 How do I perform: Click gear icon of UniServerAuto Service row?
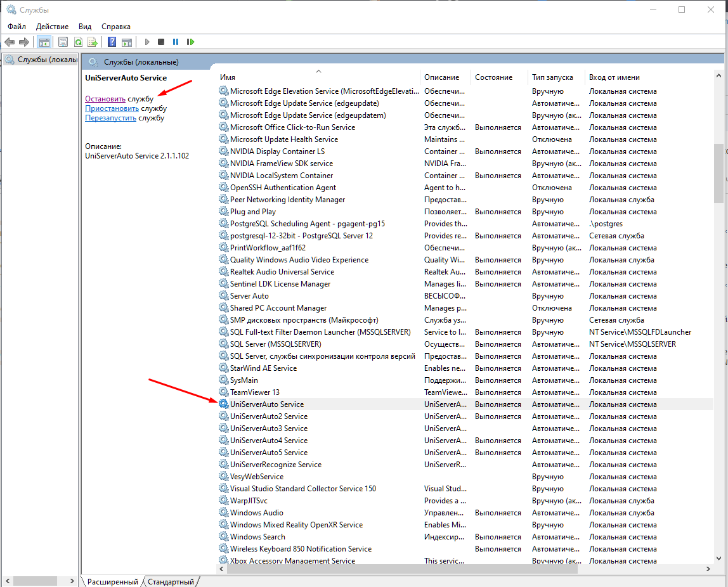[223, 404]
